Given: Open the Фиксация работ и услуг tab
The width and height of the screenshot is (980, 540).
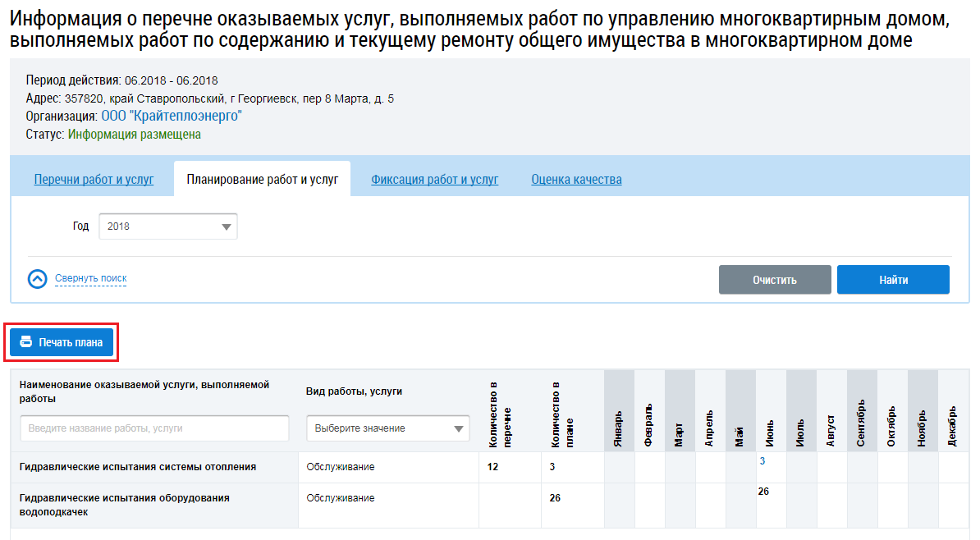Looking at the screenshot, I should pos(434,180).
